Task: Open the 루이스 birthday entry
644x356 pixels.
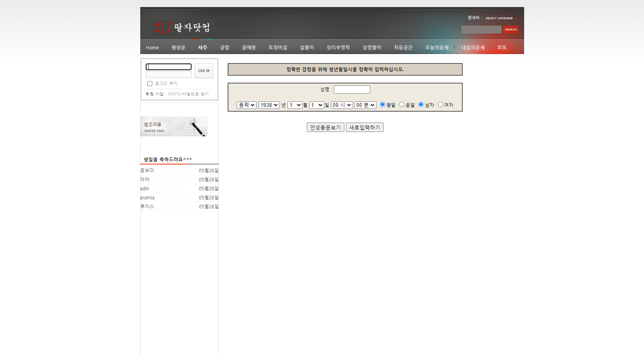Action: pyautogui.click(x=147, y=206)
